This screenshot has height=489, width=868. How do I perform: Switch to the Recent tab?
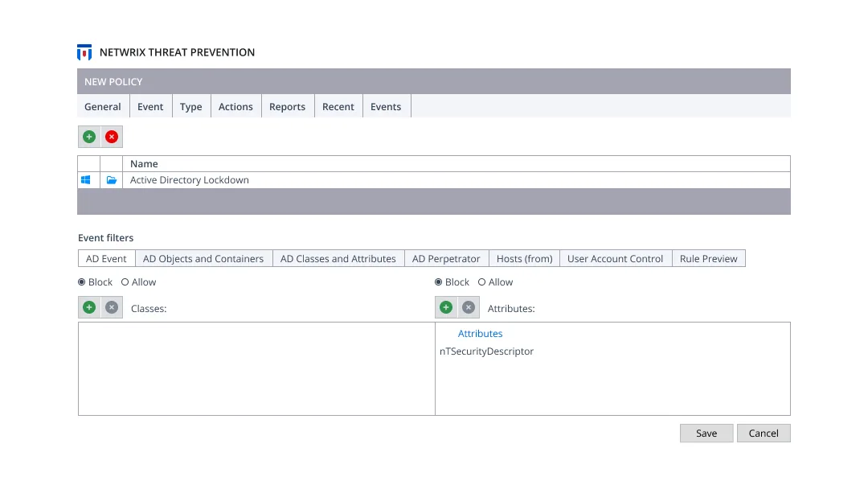pyautogui.click(x=338, y=106)
